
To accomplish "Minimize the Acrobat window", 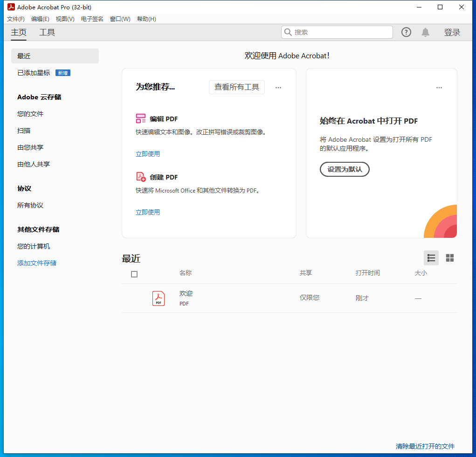I will click(x=419, y=7).
